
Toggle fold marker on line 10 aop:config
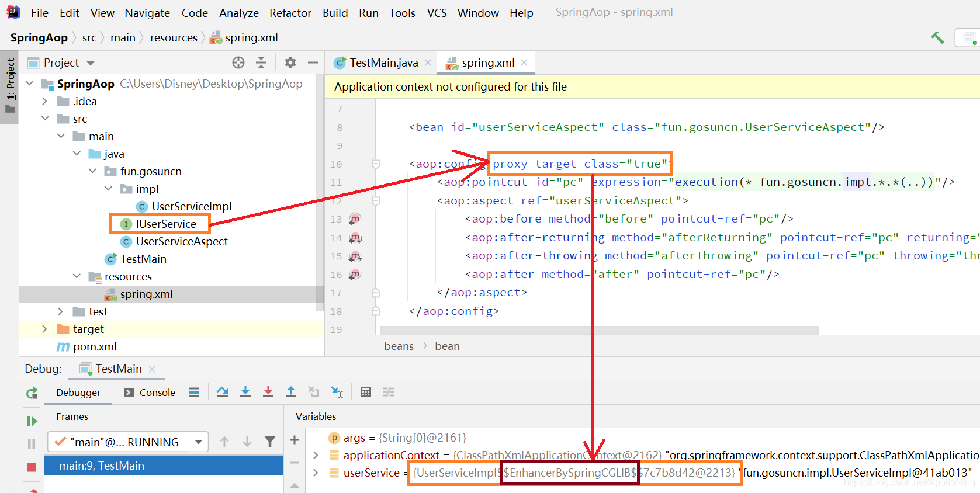(376, 164)
